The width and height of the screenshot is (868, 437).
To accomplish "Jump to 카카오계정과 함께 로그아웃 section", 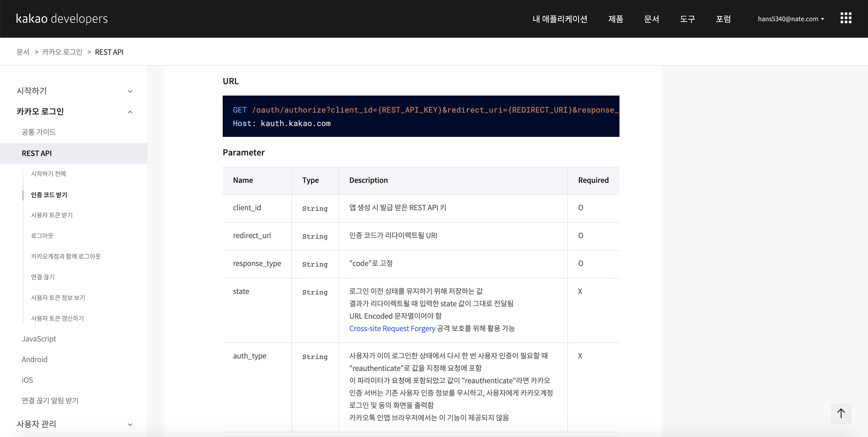I will pyautogui.click(x=66, y=256).
